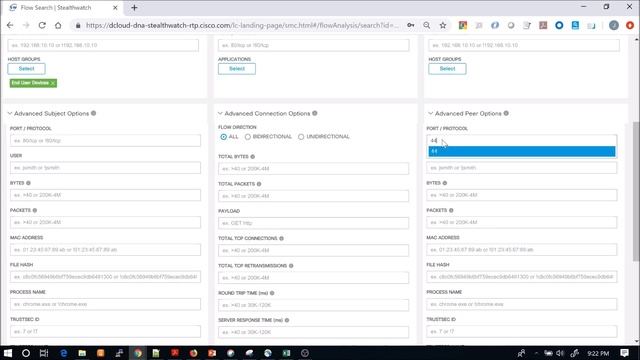Bookmark this page with the star icon
The image size is (640, 360).
[x=443, y=25]
